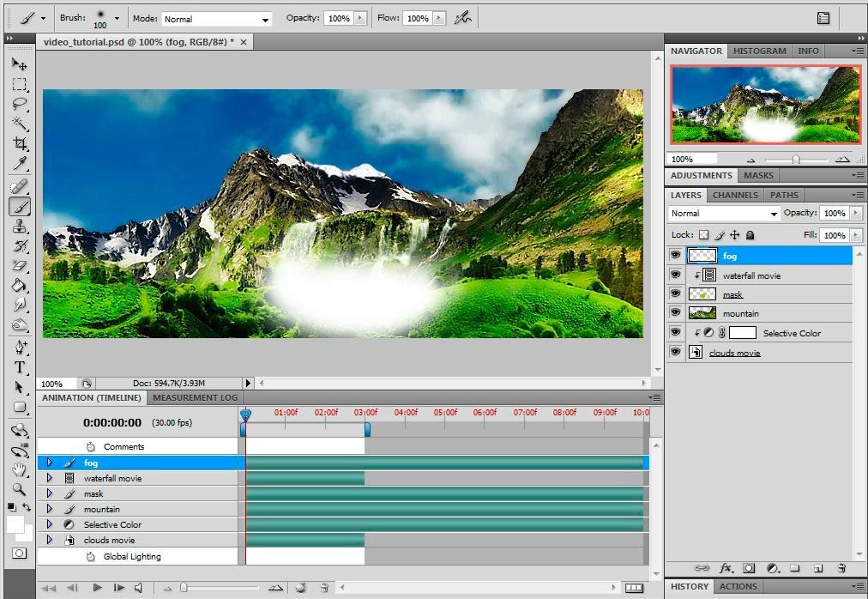The height and width of the screenshot is (599, 868).
Task: Swap foreground and background colors
Action: 27,507
